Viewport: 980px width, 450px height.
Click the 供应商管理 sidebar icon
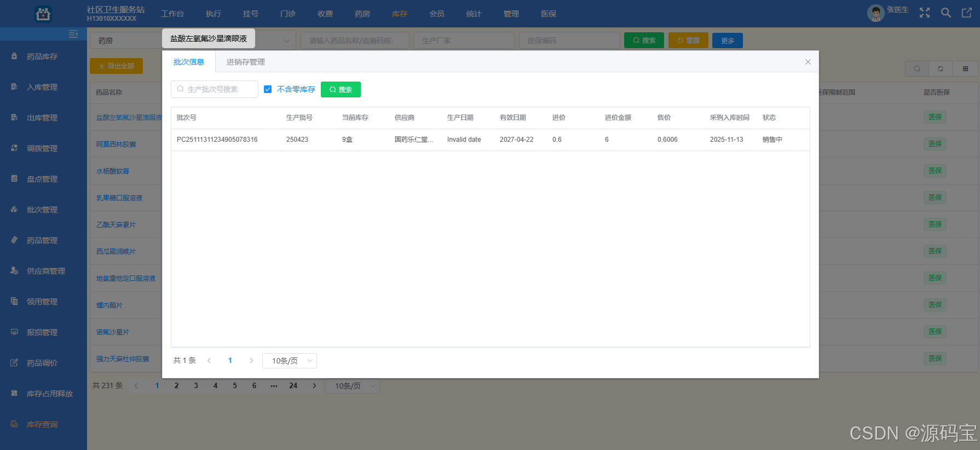(x=14, y=270)
